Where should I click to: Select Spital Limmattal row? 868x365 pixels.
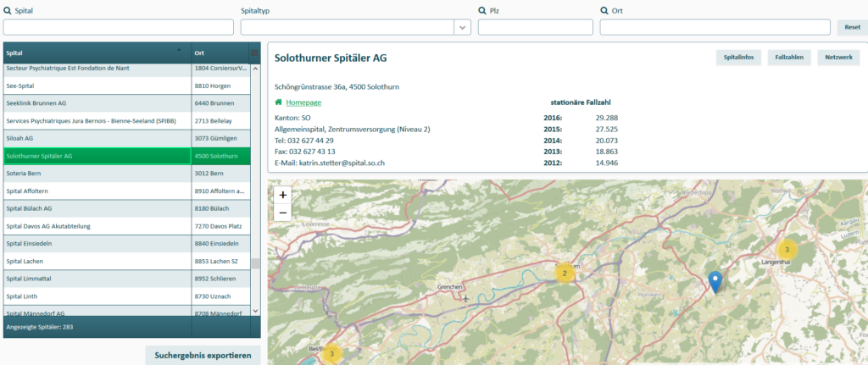(x=127, y=279)
